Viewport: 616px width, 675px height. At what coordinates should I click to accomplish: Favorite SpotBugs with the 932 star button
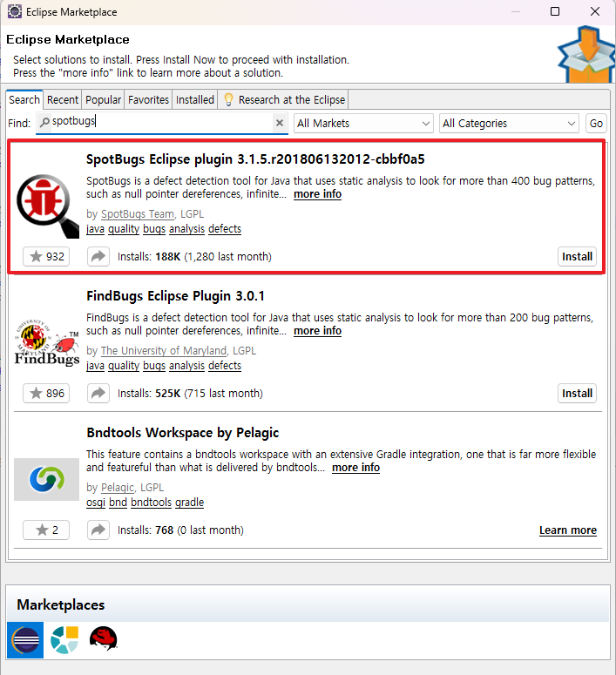coord(46,257)
